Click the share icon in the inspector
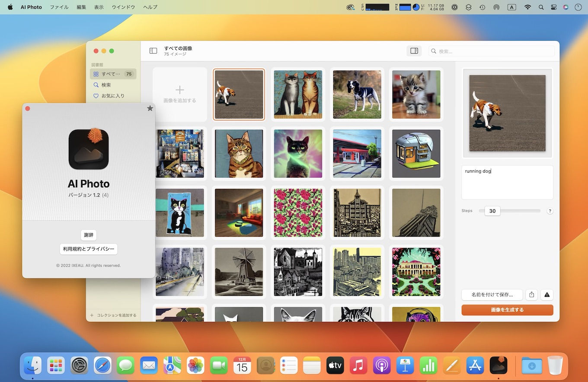588x382 pixels. (x=532, y=295)
